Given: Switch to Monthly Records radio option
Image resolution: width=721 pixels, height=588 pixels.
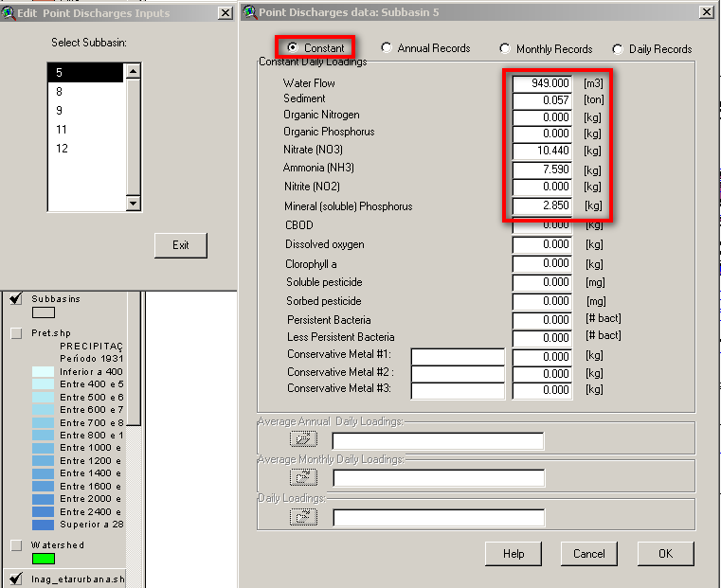Looking at the screenshot, I should (505, 49).
